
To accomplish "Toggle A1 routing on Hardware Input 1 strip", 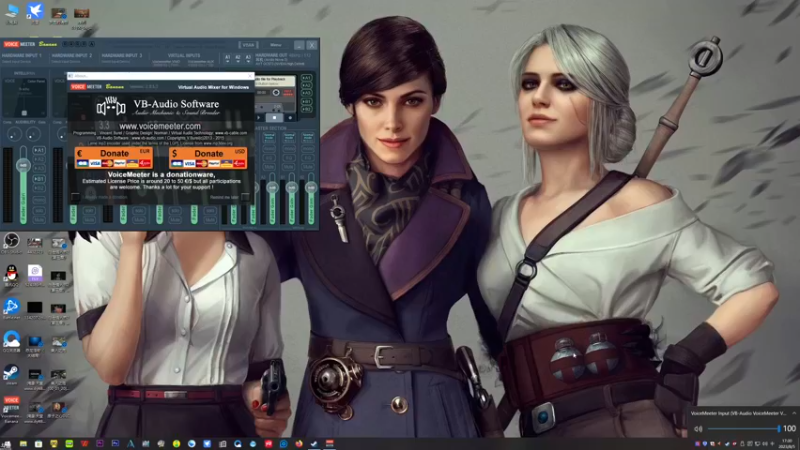I will pyautogui.click(x=39, y=151).
